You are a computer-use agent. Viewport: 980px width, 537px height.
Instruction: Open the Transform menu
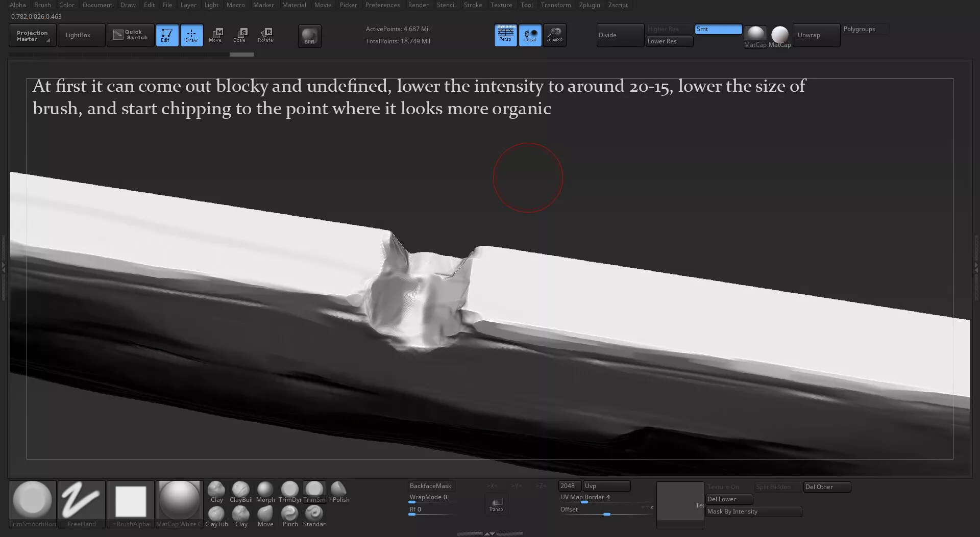point(555,5)
